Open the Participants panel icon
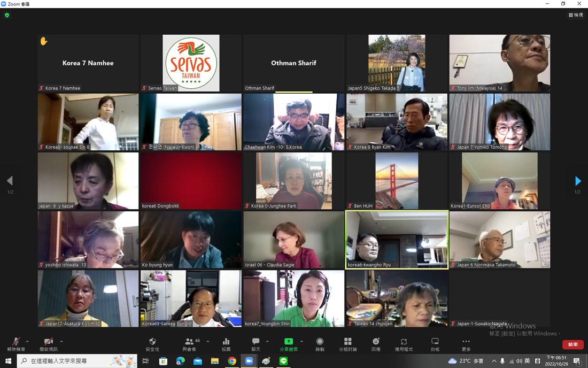The height and width of the screenshot is (368, 588). (189, 341)
